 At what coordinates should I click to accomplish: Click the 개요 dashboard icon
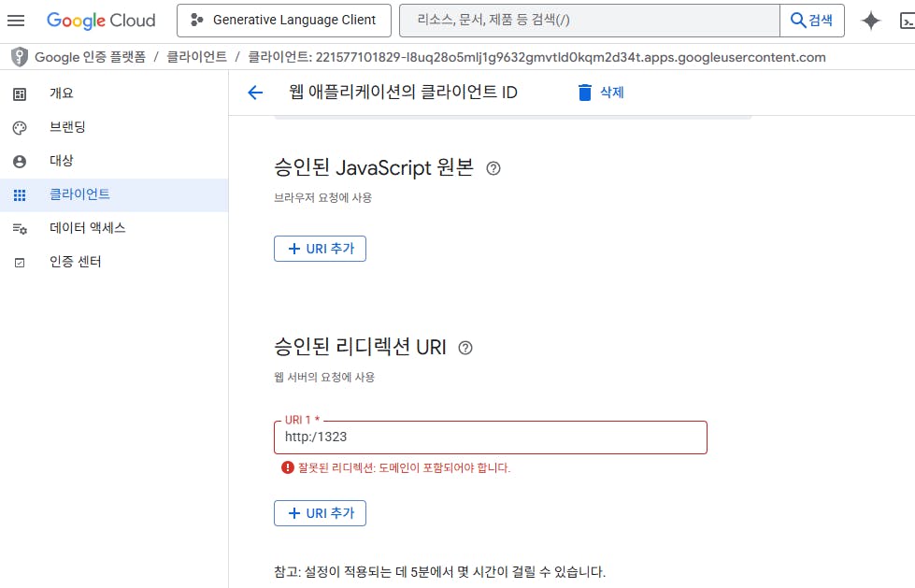(20, 94)
